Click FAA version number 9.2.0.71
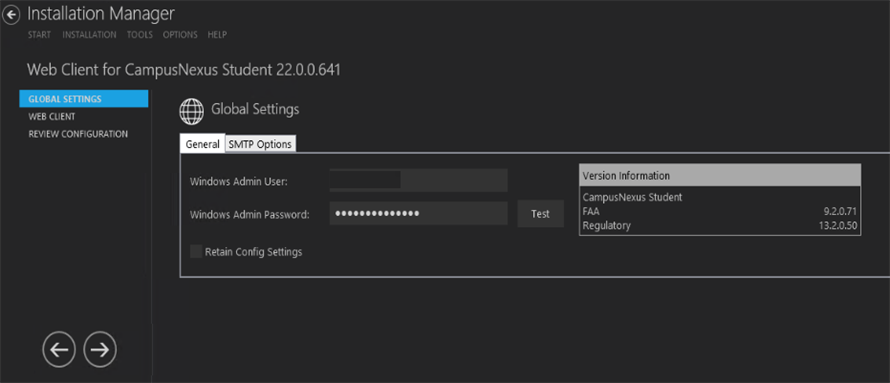Viewport: 890px width, 383px height. [840, 212]
